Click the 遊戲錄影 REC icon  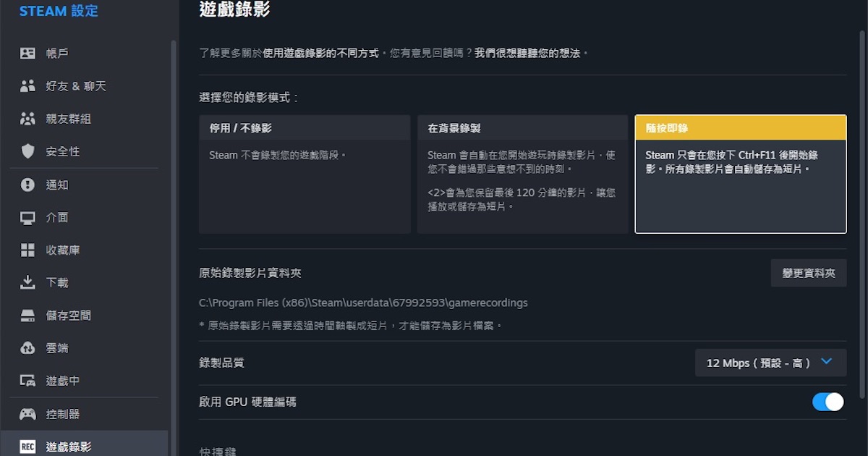27,447
